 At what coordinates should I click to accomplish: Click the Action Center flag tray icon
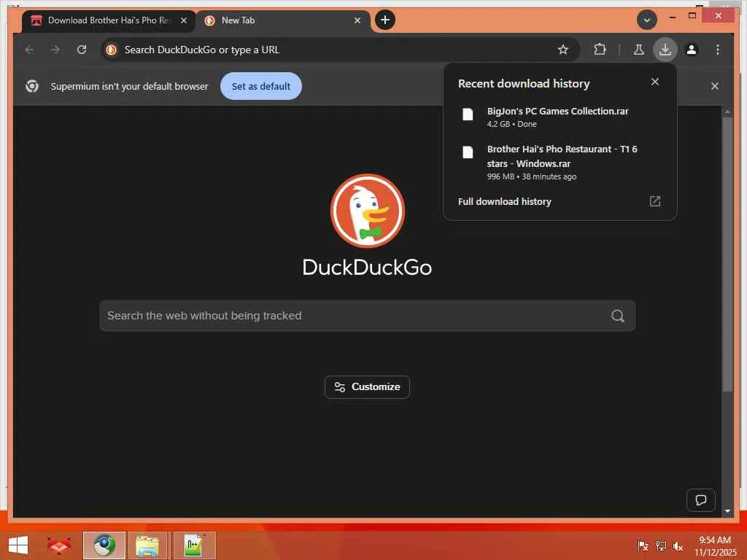click(643, 545)
